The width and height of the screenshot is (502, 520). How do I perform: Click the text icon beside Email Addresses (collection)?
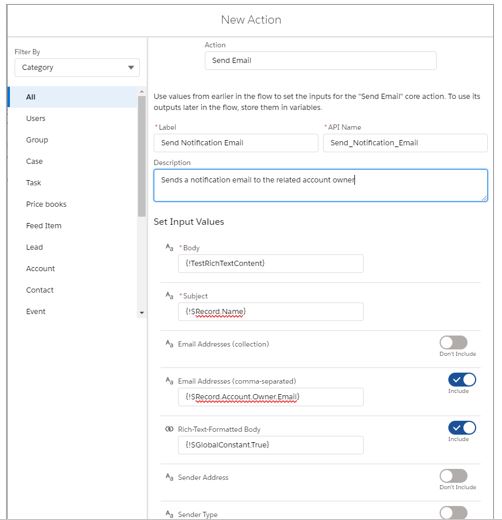point(169,343)
